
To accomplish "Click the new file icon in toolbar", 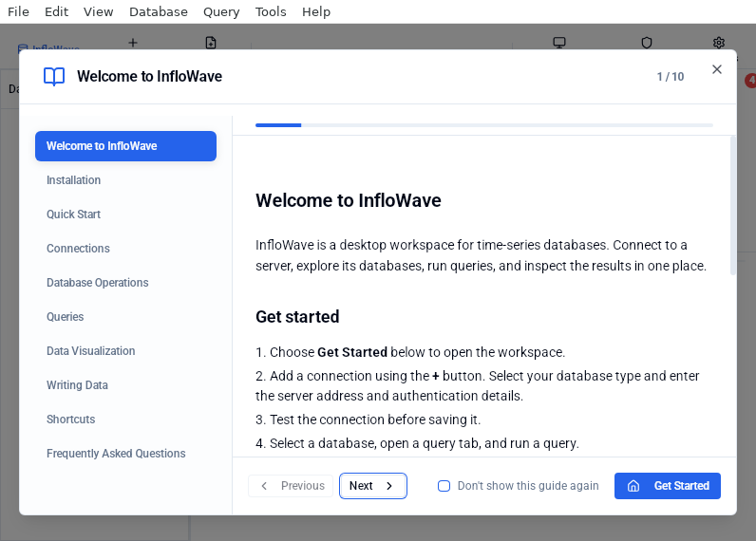I will point(211,43).
